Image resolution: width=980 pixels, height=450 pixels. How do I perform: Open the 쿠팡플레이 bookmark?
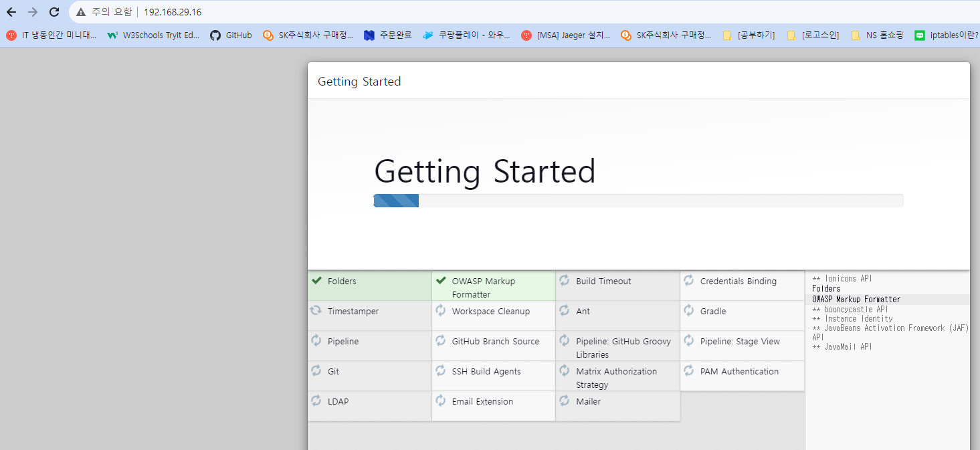pos(466,35)
